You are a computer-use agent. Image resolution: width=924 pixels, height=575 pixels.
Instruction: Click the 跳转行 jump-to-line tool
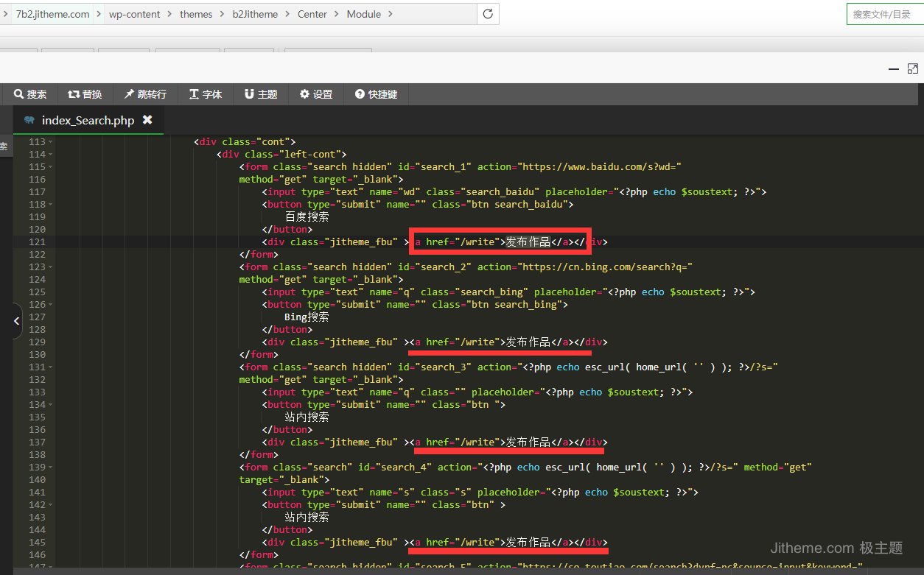pyautogui.click(x=145, y=94)
